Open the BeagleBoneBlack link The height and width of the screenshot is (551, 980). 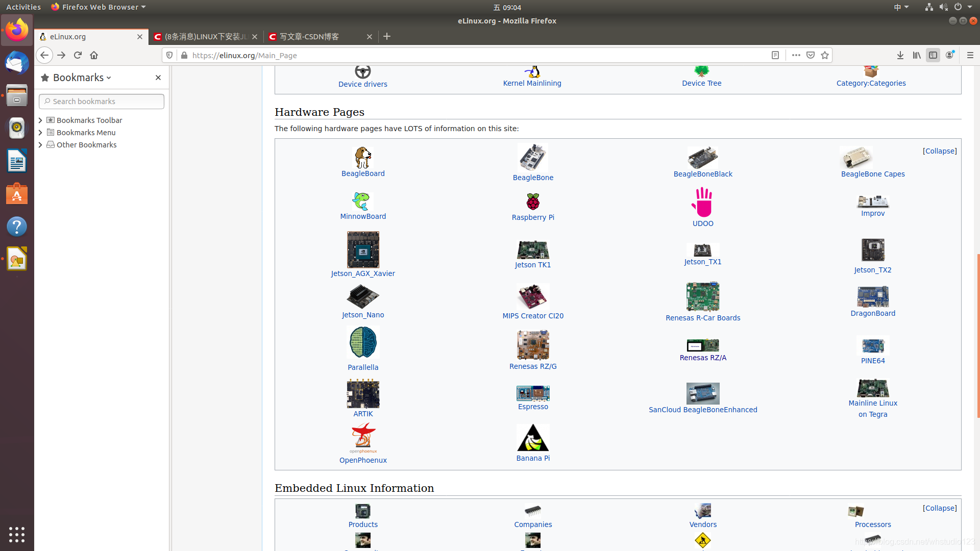[x=703, y=174]
